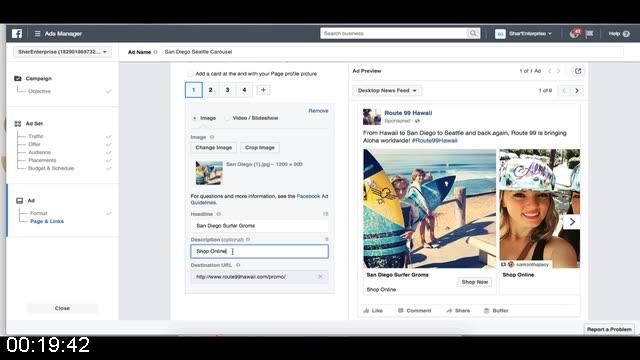Open the notifications globe icon
Image resolution: width=640 pixels, height=360 pixels.
pyautogui.click(x=574, y=33)
